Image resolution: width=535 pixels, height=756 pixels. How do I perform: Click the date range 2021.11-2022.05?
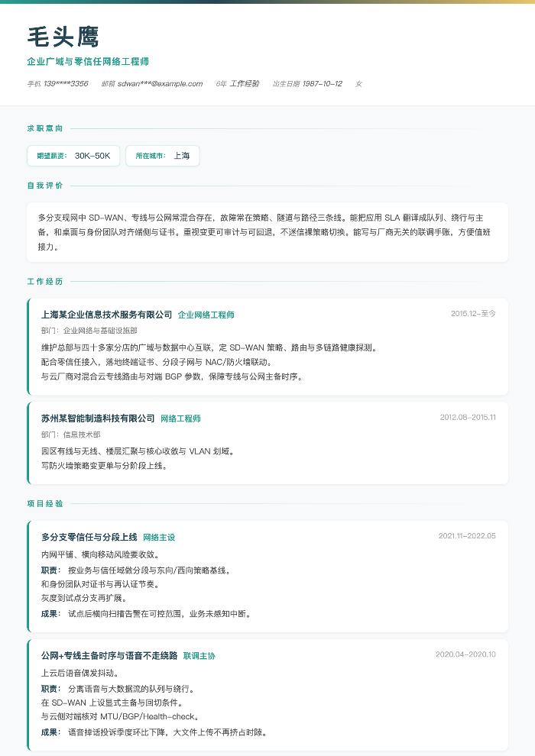tap(467, 536)
